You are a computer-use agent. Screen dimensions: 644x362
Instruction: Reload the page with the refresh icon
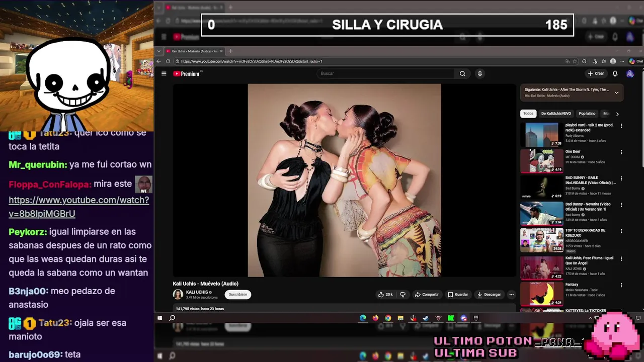click(168, 61)
